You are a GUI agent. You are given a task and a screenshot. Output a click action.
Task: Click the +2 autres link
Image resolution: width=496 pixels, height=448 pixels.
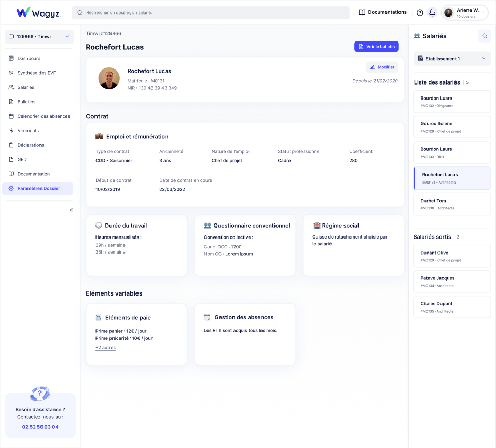coord(106,348)
